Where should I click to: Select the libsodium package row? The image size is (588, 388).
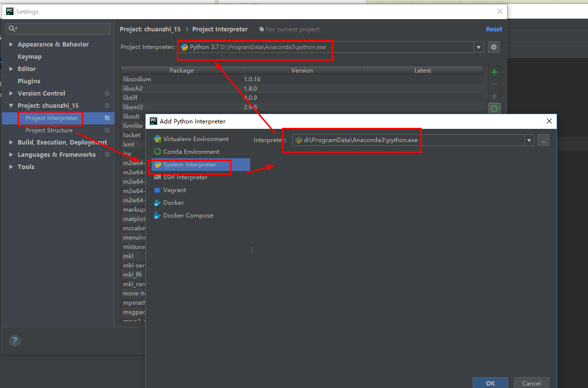[302, 79]
